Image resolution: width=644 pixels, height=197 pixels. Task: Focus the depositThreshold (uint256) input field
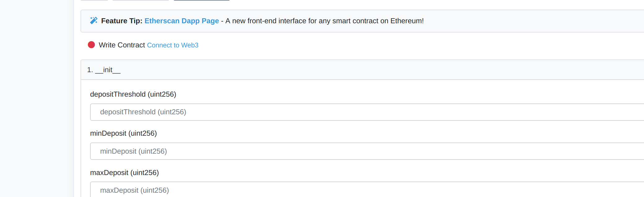pyautogui.click(x=367, y=112)
